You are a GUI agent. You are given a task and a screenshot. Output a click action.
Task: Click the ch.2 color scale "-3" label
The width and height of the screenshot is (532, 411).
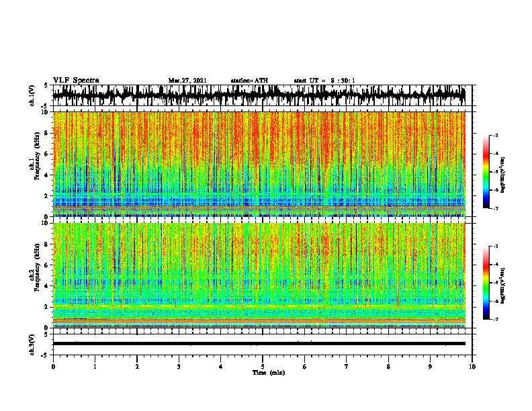tap(496, 246)
